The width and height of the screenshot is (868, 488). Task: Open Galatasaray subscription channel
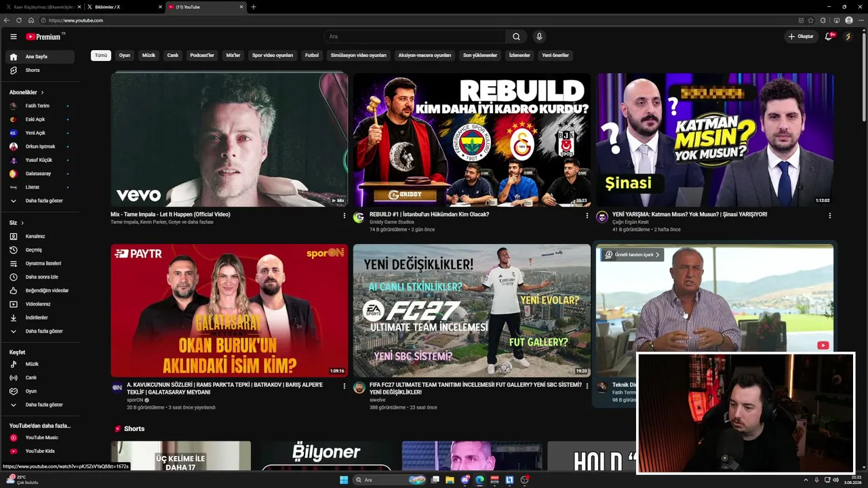pos(40,174)
